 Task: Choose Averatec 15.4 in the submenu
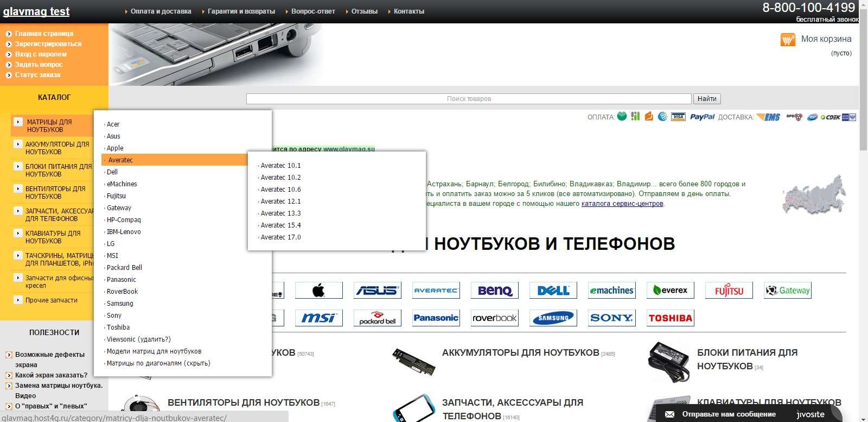[280, 225]
